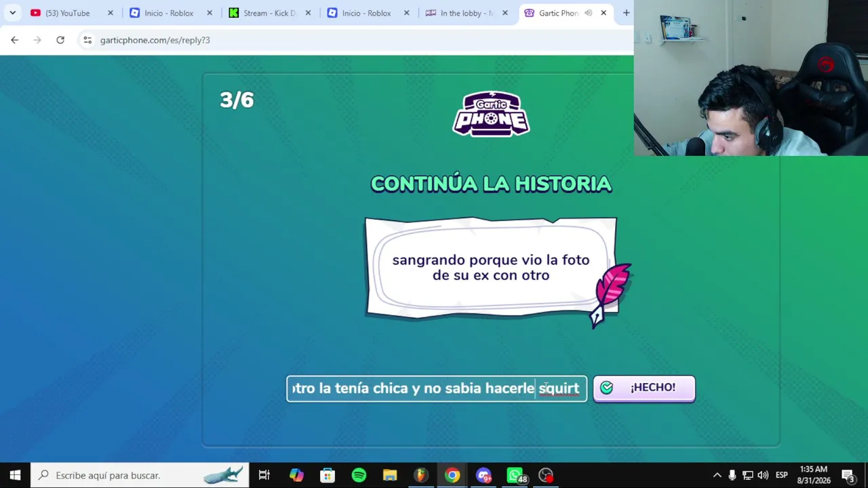The height and width of the screenshot is (488, 868).
Task: Open the volume control tray icon
Action: 764,475
